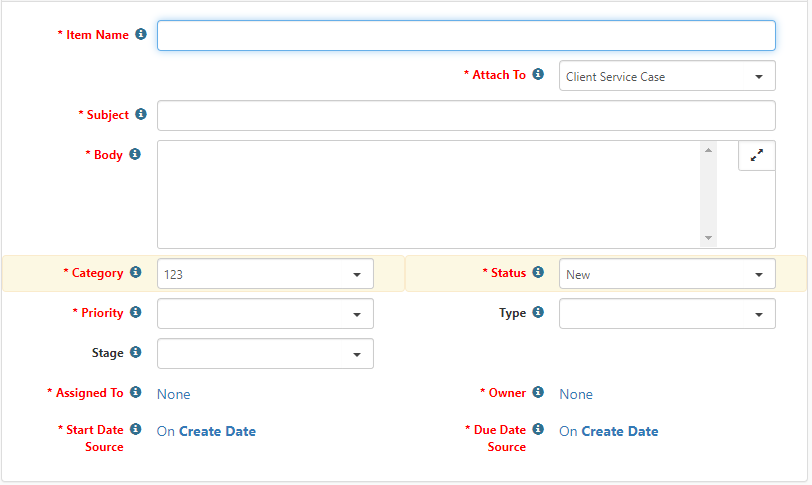The height and width of the screenshot is (485, 812).
Task: Click the Subject field info icon
Action: 141,115
